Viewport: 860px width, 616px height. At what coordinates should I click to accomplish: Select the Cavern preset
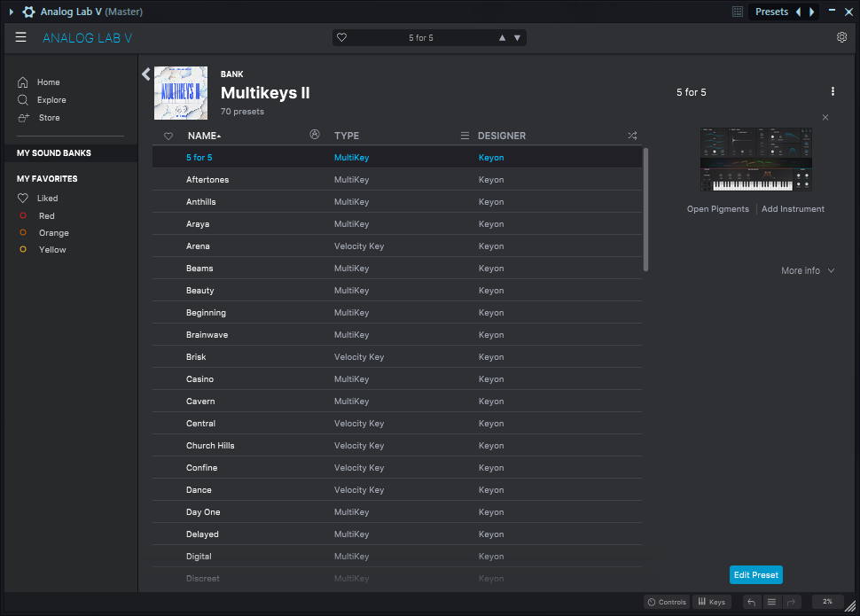point(397,401)
